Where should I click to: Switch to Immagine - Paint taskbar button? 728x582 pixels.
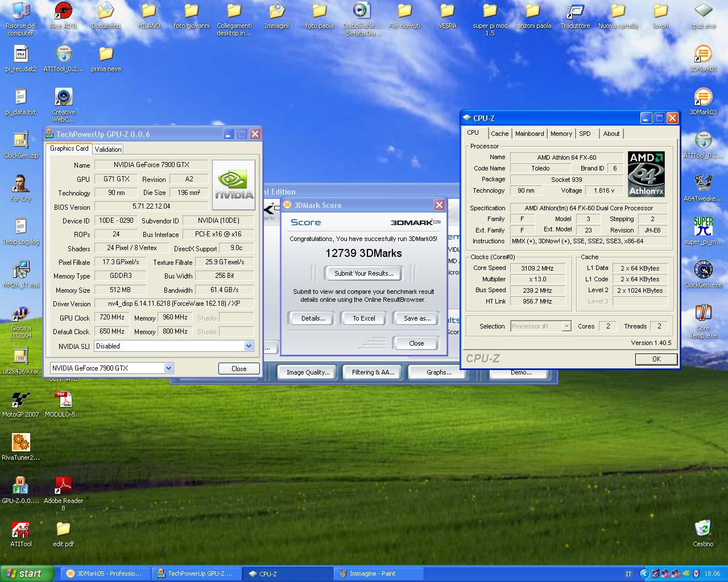point(379,573)
